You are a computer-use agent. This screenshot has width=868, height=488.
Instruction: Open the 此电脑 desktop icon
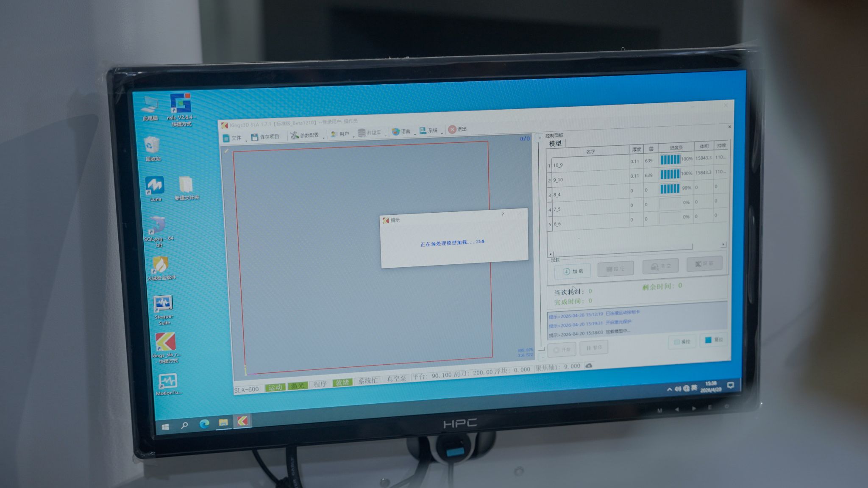150,108
